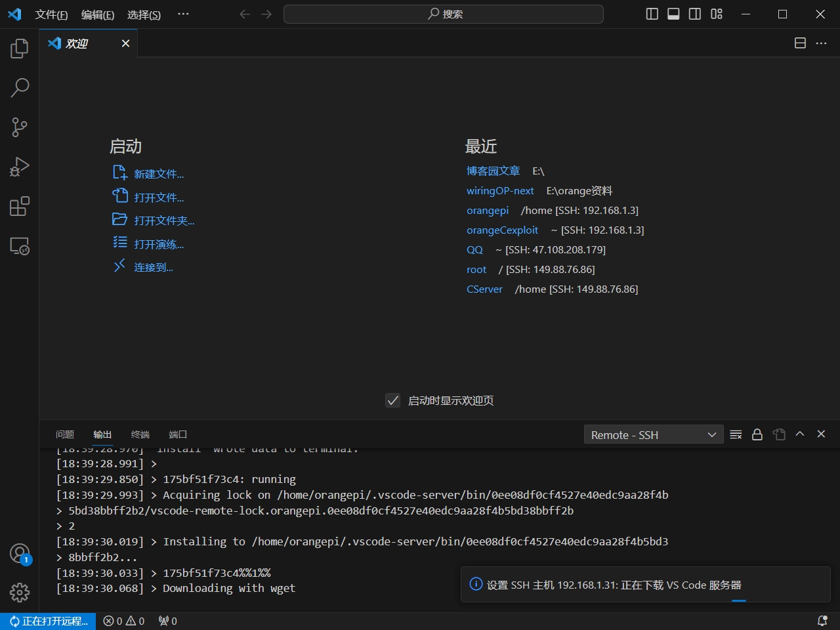Open recent item orangepi

coord(488,210)
